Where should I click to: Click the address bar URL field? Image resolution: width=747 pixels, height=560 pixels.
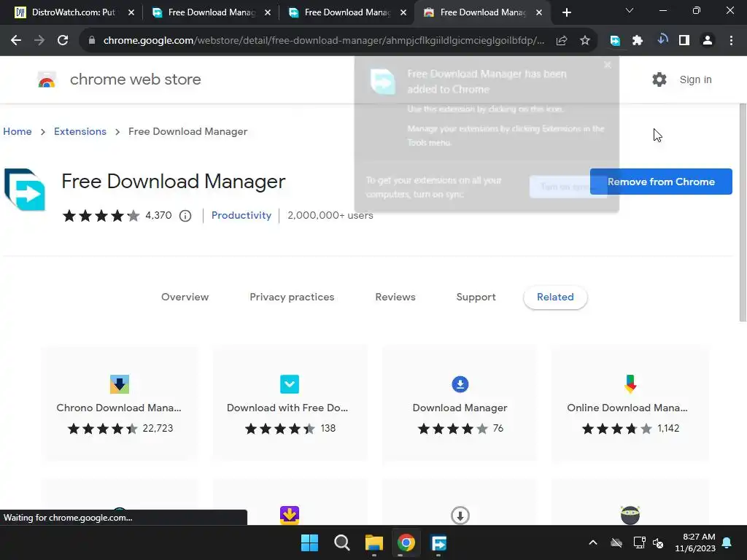point(324,41)
